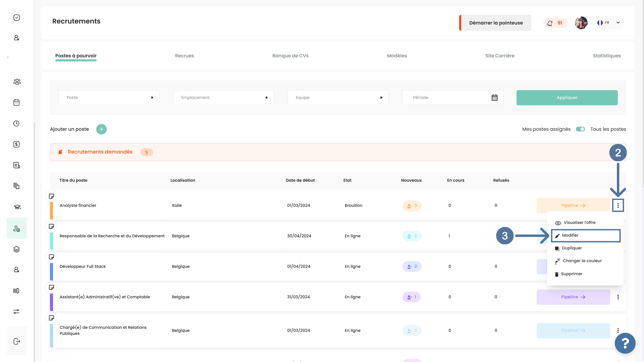Viewport: 644px width, 362px height.
Task: Switch to the Recrues tab
Action: pyautogui.click(x=184, y=56)
